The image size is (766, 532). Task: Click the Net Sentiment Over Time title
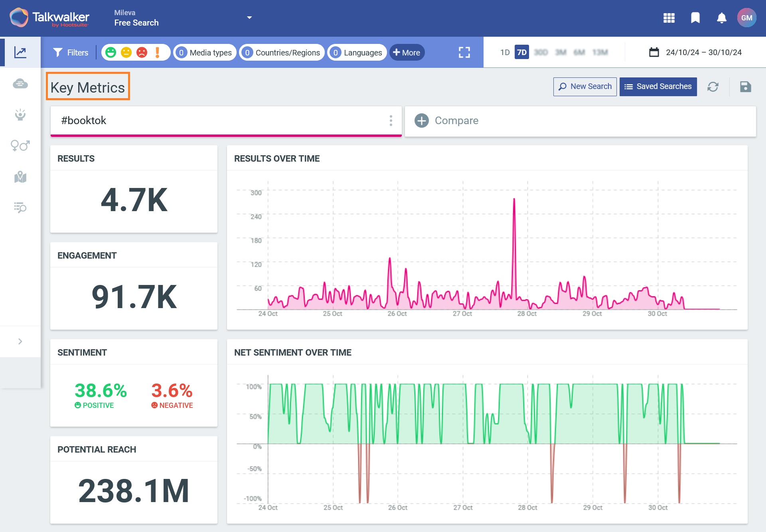pos(293,352)
